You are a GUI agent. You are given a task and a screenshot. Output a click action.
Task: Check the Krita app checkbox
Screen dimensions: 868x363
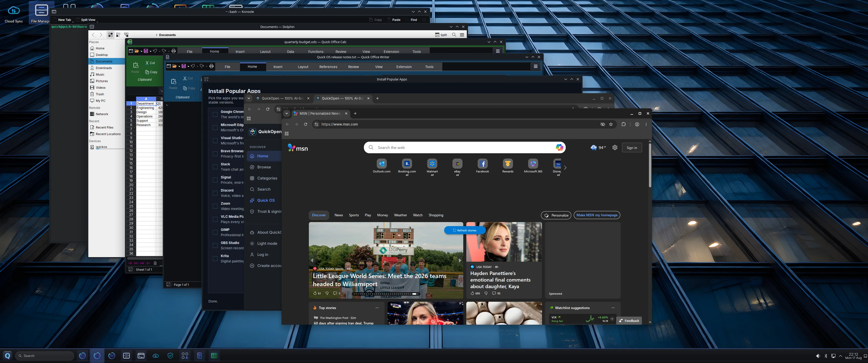[215, 259]
